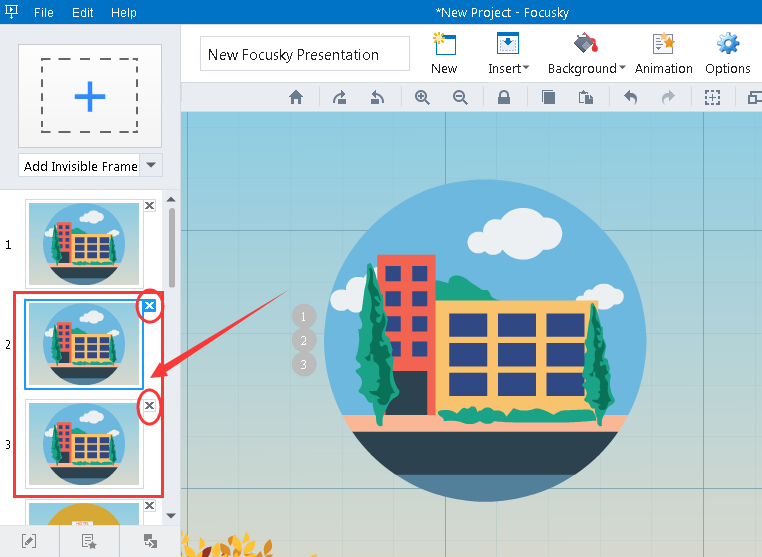
Task: Click path marker 1 on canvas
Action: pyautogui.click(x=304, y=316)
